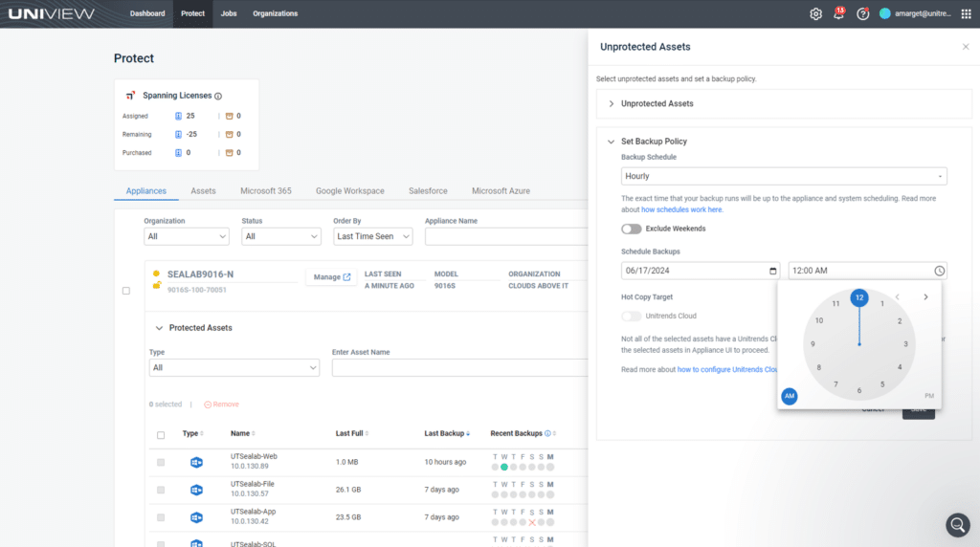Click the UTSealab-App asset type icon
Screen dimensions: 980x547
(196, 517)
